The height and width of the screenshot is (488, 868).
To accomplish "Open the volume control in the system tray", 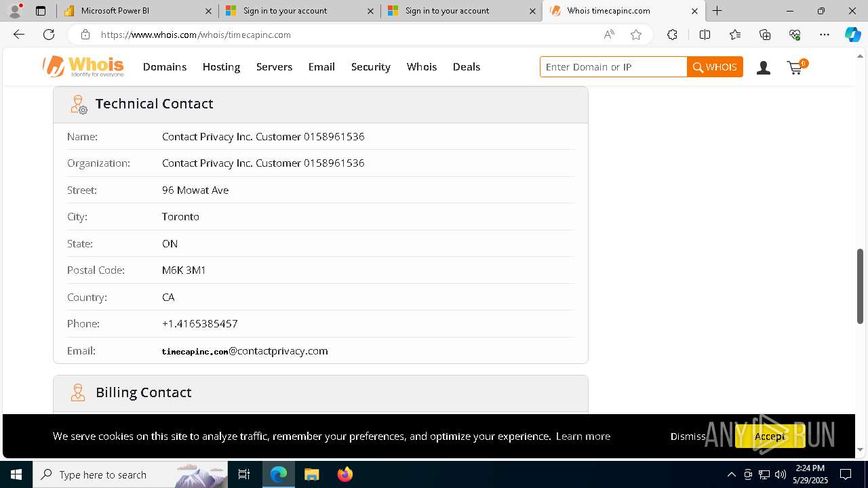I will pyautogui.click(x=781, y=474).
